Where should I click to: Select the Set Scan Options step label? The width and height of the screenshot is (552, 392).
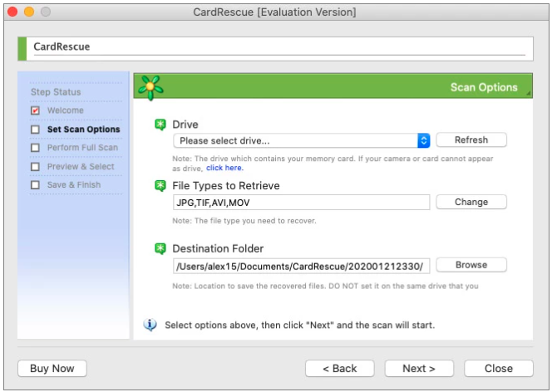(x=84, y=130)
